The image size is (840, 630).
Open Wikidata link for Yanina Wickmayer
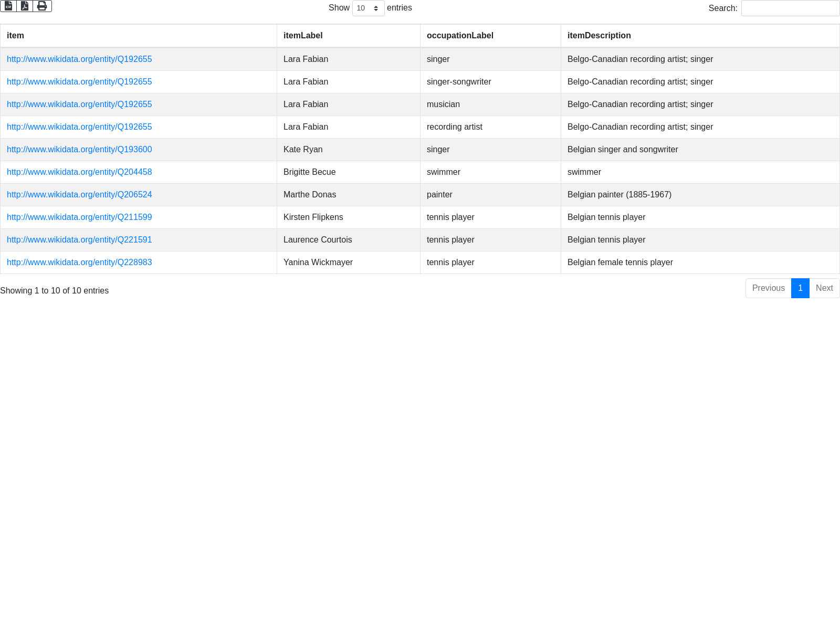(79, 262)
